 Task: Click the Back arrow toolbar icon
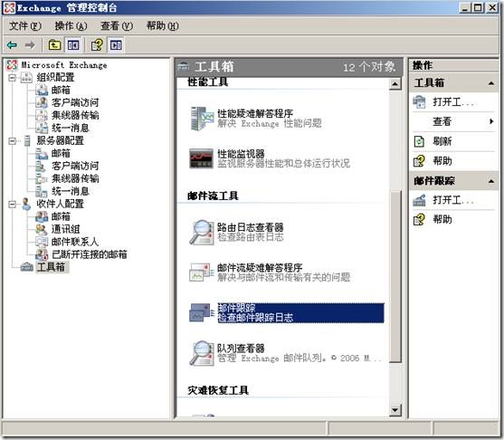point(12,45)
